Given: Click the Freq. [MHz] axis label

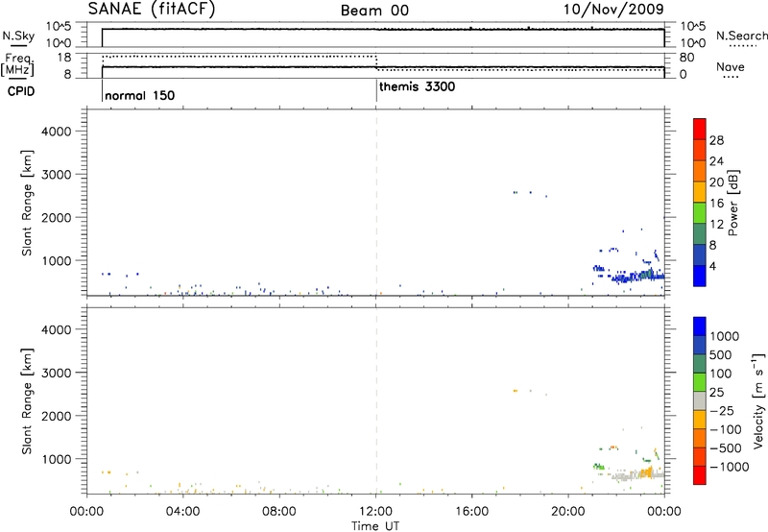Looking at the screenshot, I should click(x=17, y=64).
